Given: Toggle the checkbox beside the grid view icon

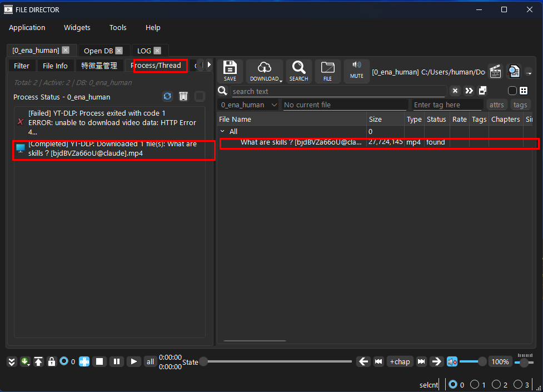Looking at the screenshot, I should [512, 91].
